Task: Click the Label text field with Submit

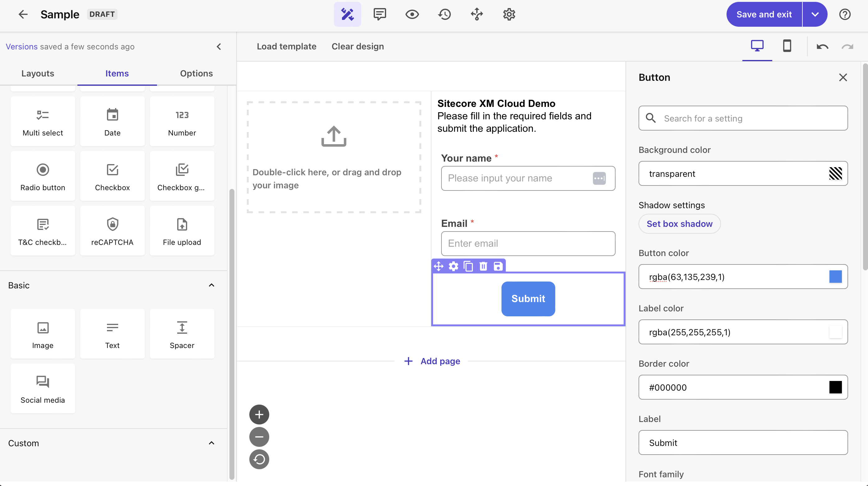Action: (x=743, y=442)
